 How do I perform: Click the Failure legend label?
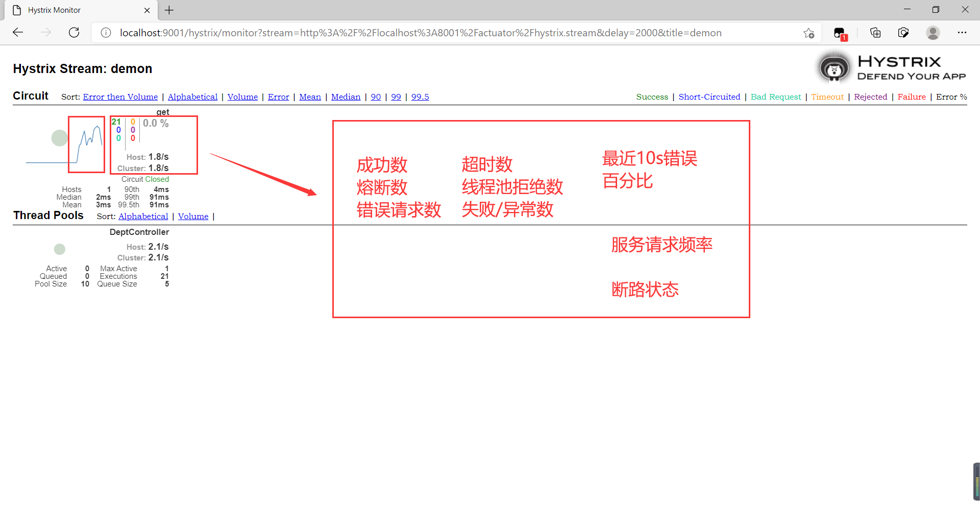pyautogui.click(x=912, y=97)
